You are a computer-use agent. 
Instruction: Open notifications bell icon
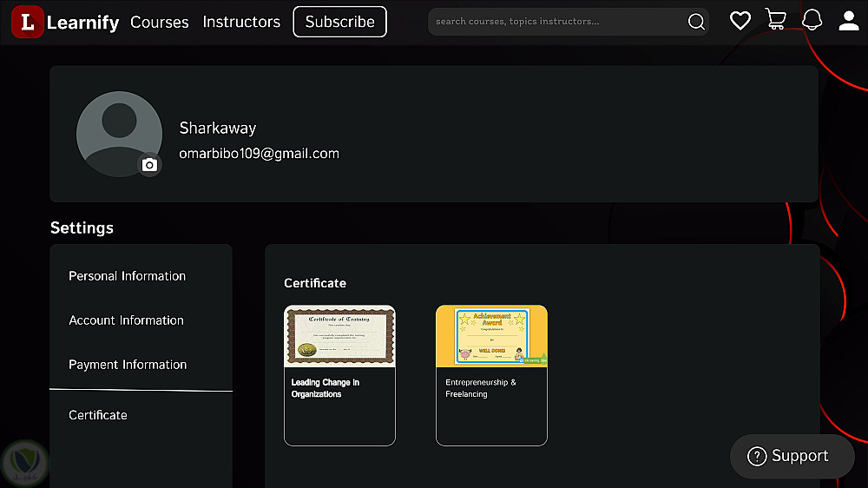[812, 20]
